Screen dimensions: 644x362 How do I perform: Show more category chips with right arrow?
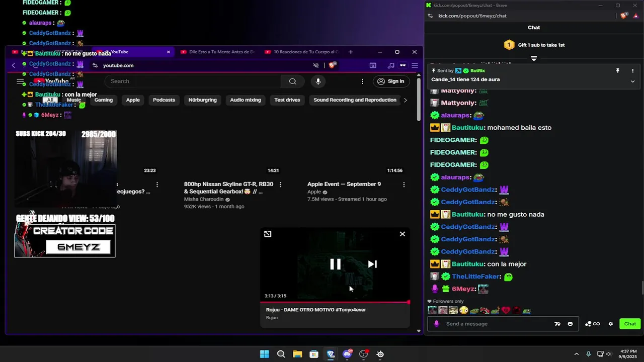point(406,100)
